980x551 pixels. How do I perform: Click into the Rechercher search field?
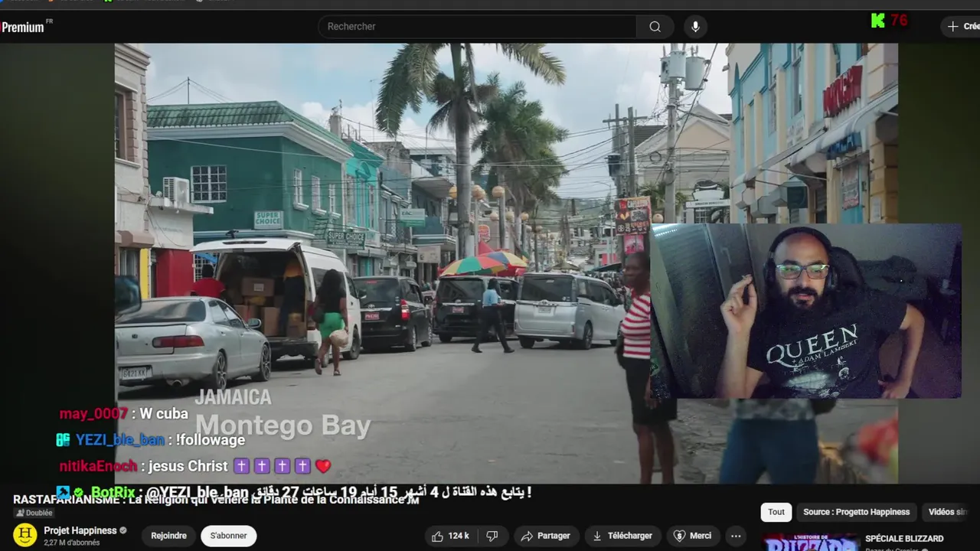477,27
